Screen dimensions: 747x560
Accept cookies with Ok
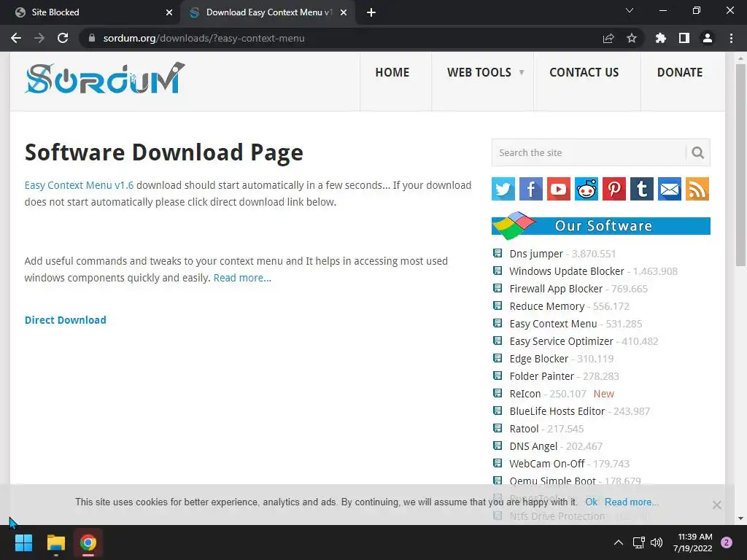591,502
